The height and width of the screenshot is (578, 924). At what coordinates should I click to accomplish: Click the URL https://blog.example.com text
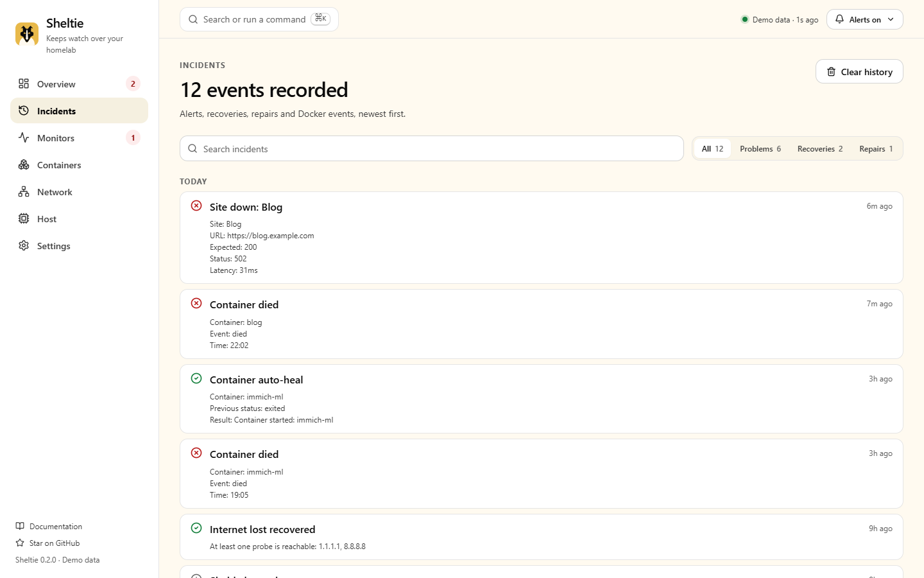(x=262, y=236)
